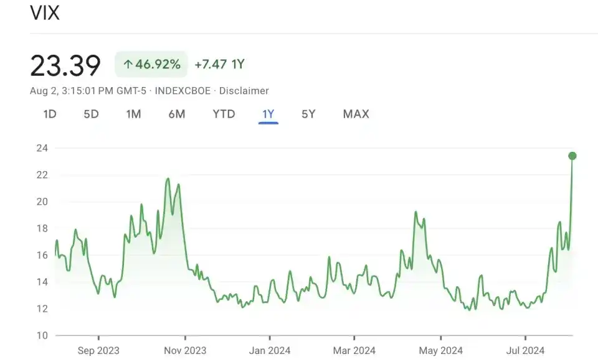The image size is (598, 364).
Task: Click the VIX title heading
Action: tap(45, 14)
